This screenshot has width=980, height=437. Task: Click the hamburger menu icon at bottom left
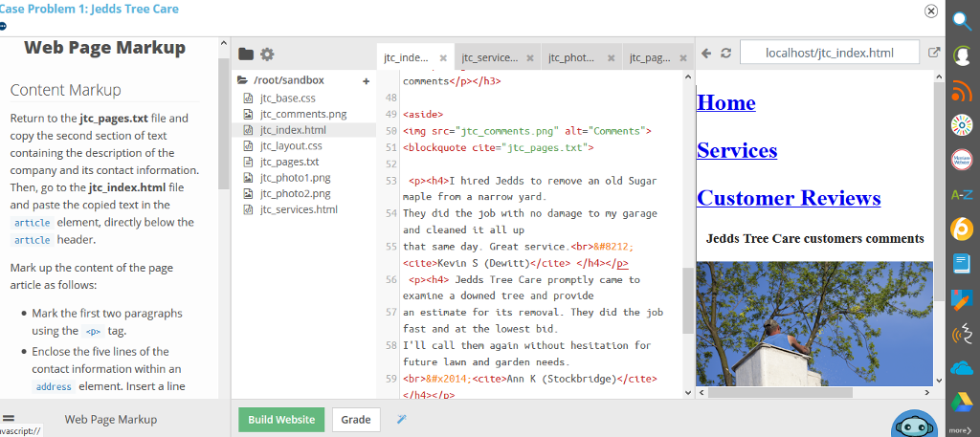coord(8,419)
